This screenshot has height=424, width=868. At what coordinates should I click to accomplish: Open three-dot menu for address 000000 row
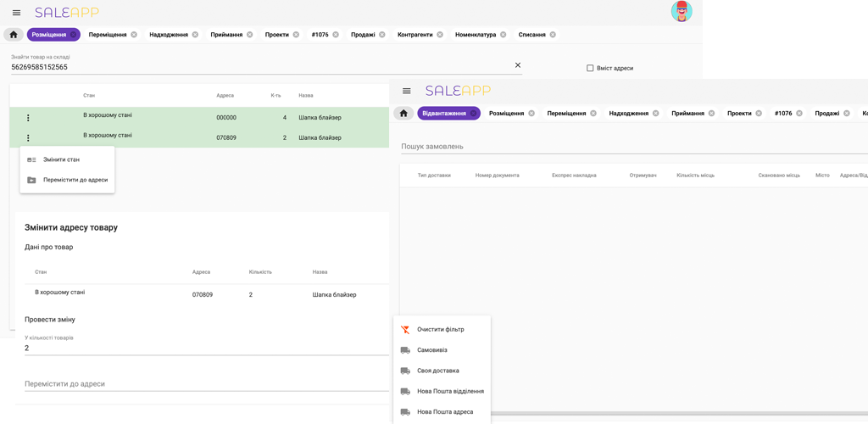coord(28,118)
